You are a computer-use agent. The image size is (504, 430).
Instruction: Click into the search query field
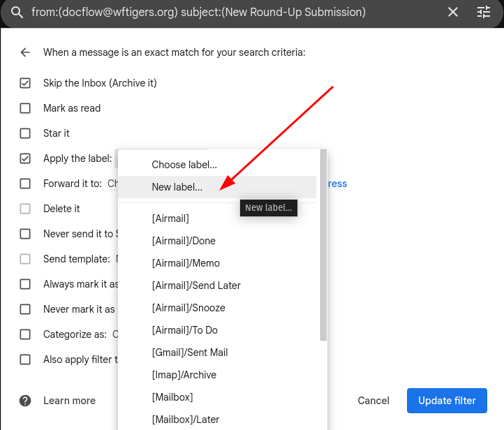[x=198, y=12]
